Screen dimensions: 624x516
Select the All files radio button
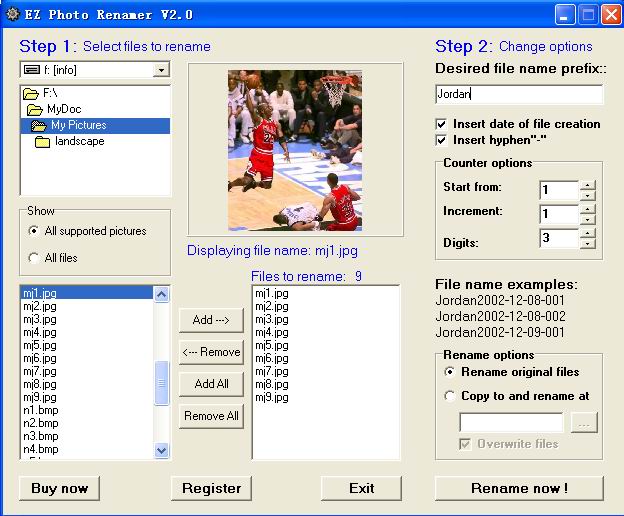tap(35, 258)
